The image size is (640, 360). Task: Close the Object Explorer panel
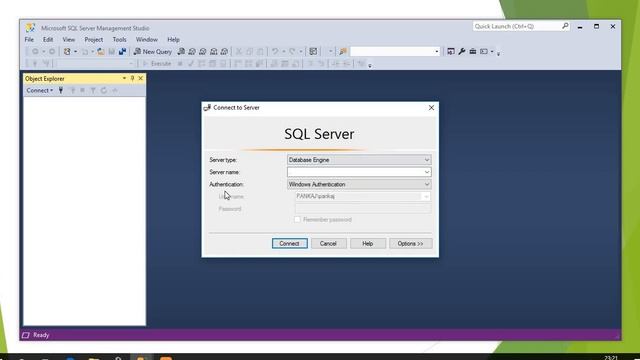pyautogui.click(x=140, y=78)
